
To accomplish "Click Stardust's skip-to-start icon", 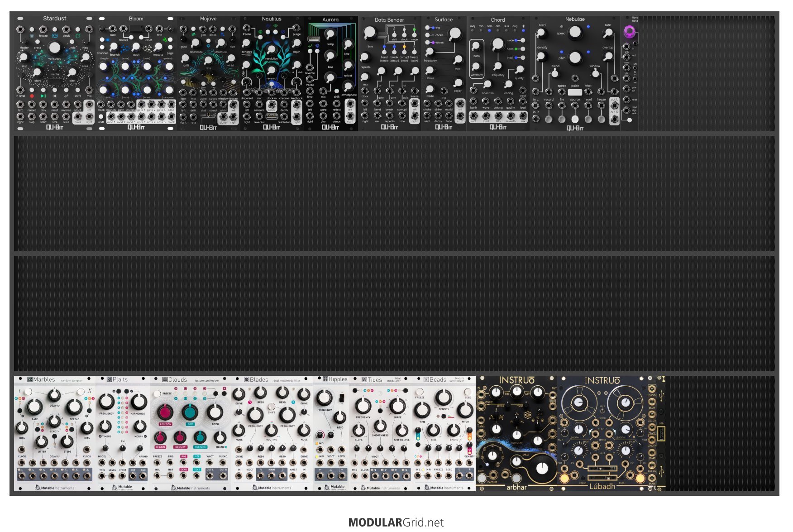I will coord(55,96).
